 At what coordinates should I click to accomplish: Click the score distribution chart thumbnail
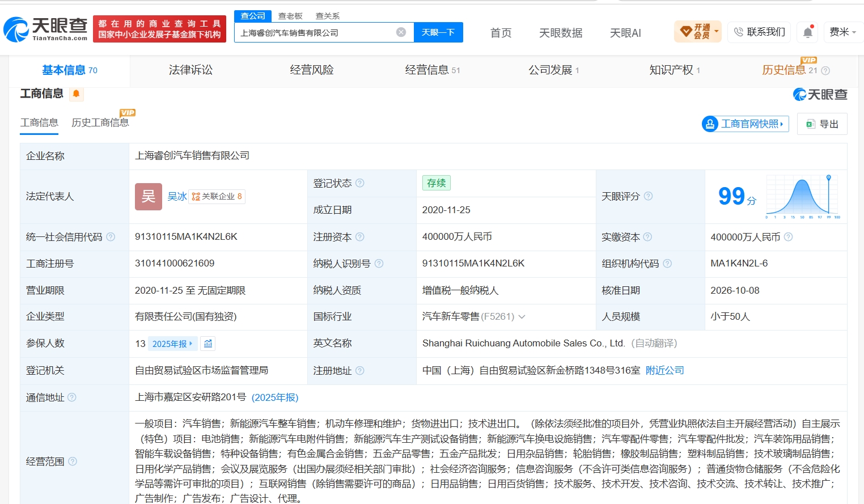click(803, 197)
